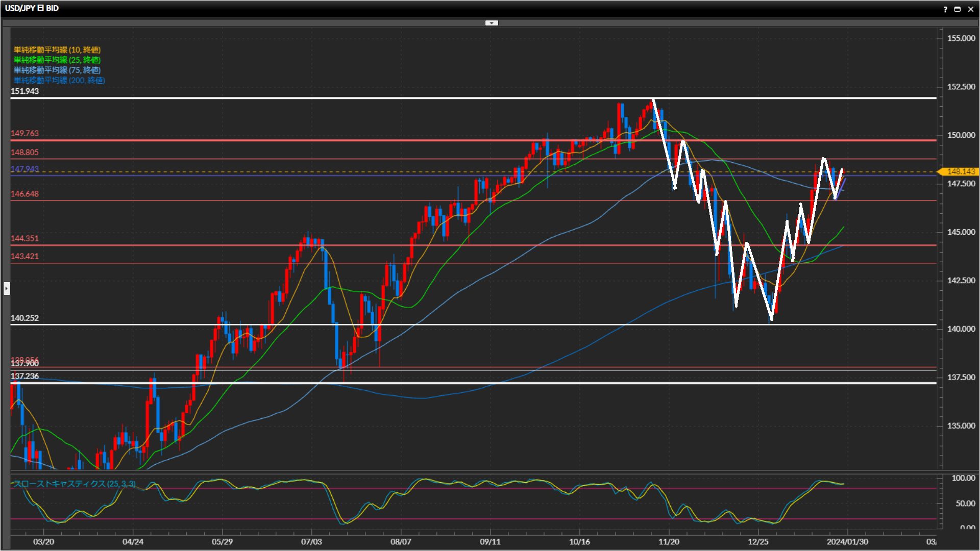Click the 150.000 price axis label
Viewport: 980px width, 551px height.
[x=961, y=135]
